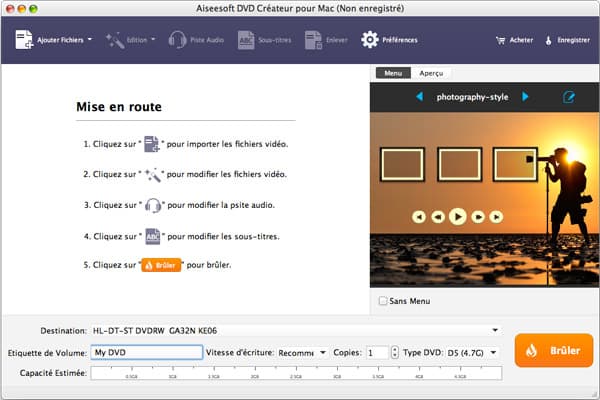Click the Acheter shopping cart icon
The height and width of the screenshot is (400, 600).
click(501, 41)
